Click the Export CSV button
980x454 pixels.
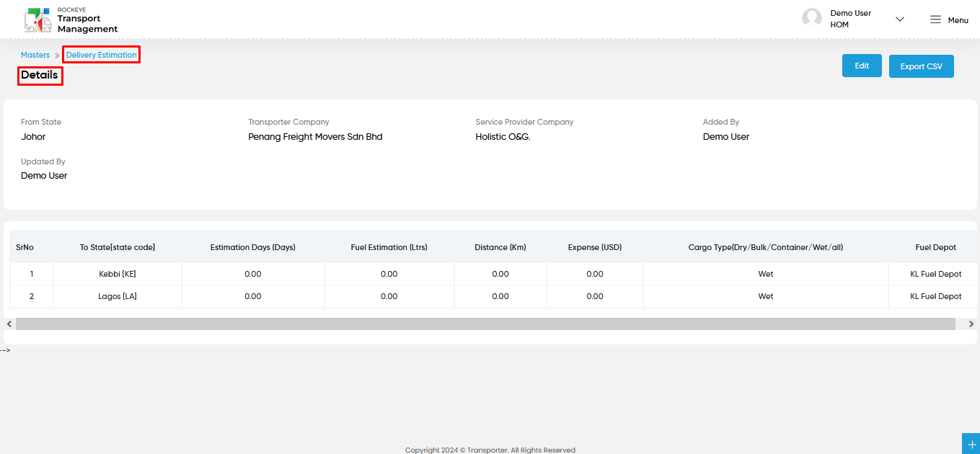coord(921,66)
